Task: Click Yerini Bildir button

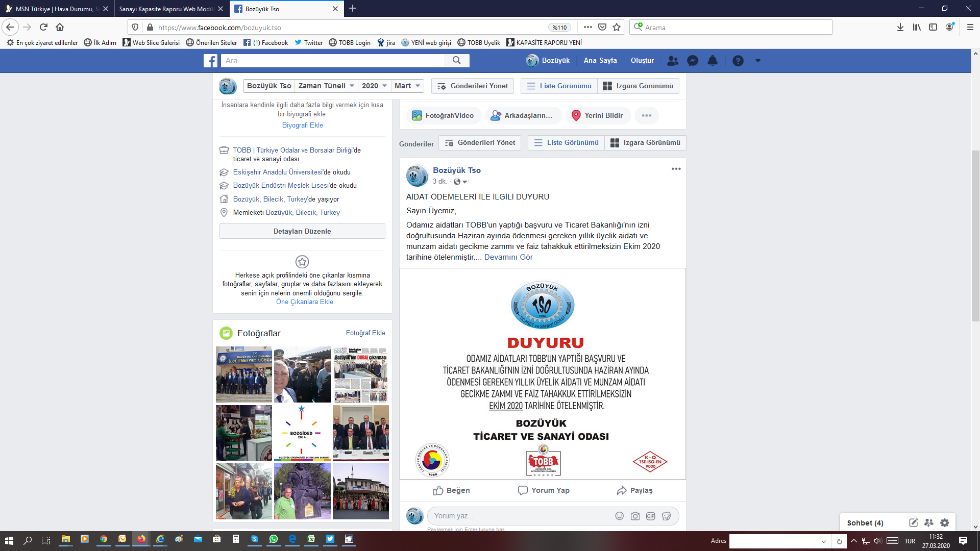Action: tap(598, 115)
